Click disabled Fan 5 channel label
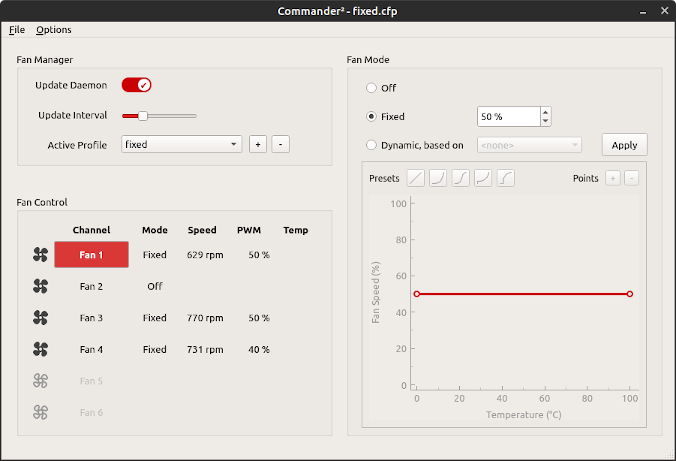 coord(91,381)
